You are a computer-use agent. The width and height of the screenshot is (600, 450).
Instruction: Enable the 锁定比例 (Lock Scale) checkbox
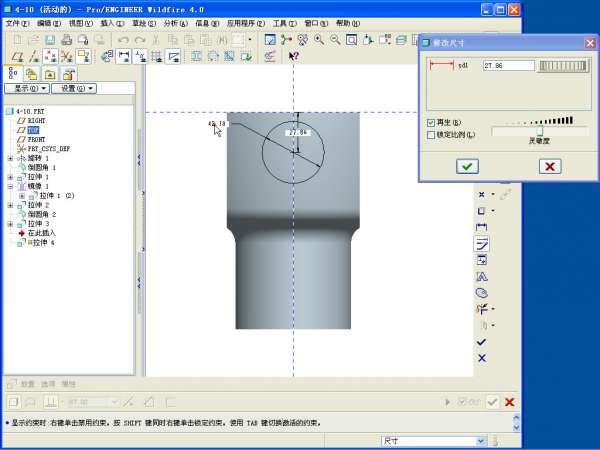pyautogui.click(x=431, y=133)
